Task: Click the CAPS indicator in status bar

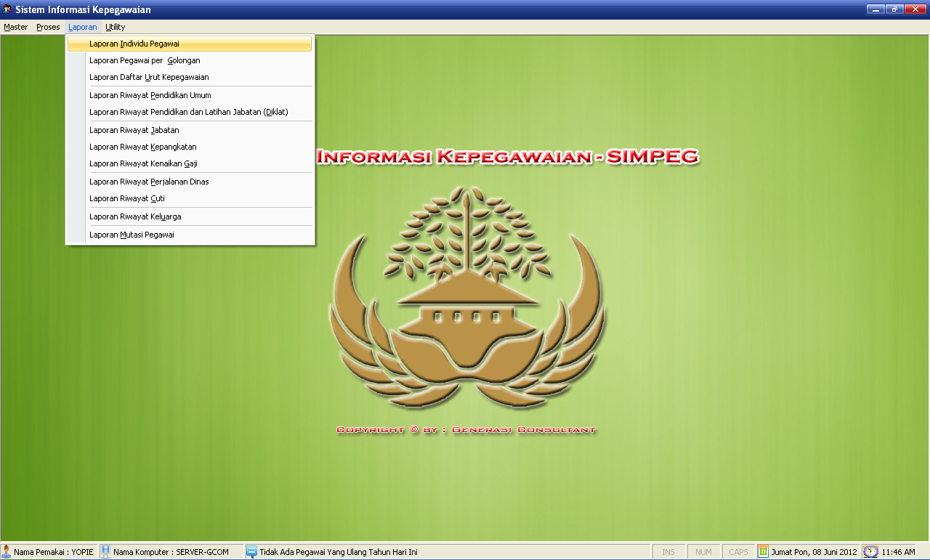Action: [x=738, y=552]
